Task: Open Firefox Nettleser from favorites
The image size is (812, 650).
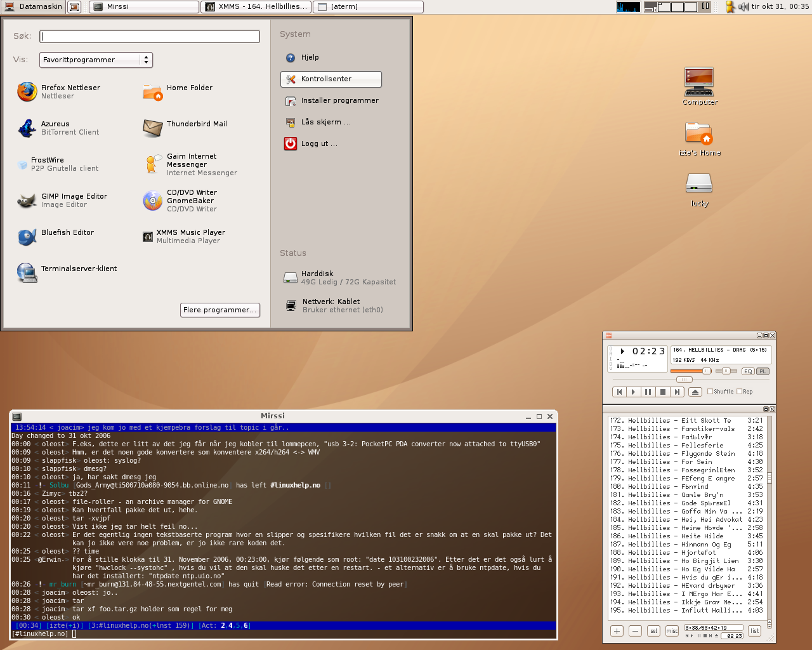Action: point(58,92)
